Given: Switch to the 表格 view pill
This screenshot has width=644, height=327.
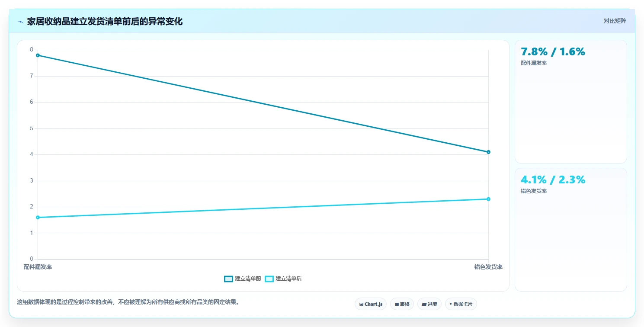Looking at the screenshot, I should 402,304.
